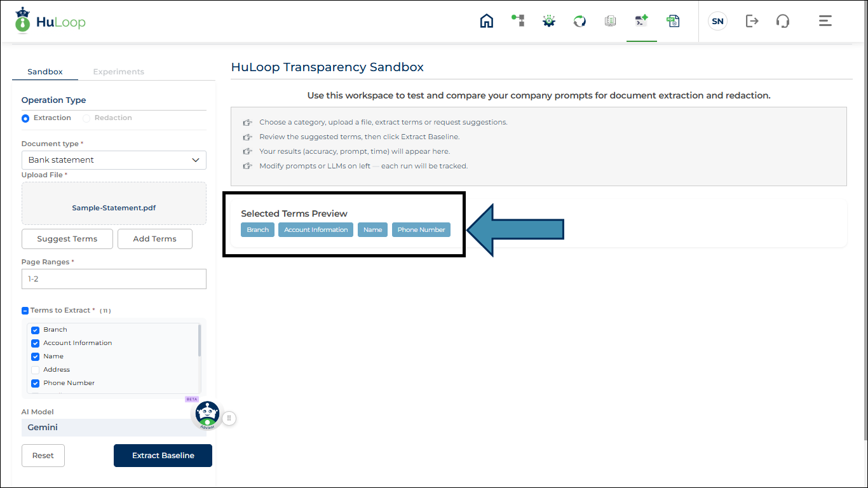Click the Advisor drag handle dots
This screenshot has width=868, height=488.
(229, 418)
